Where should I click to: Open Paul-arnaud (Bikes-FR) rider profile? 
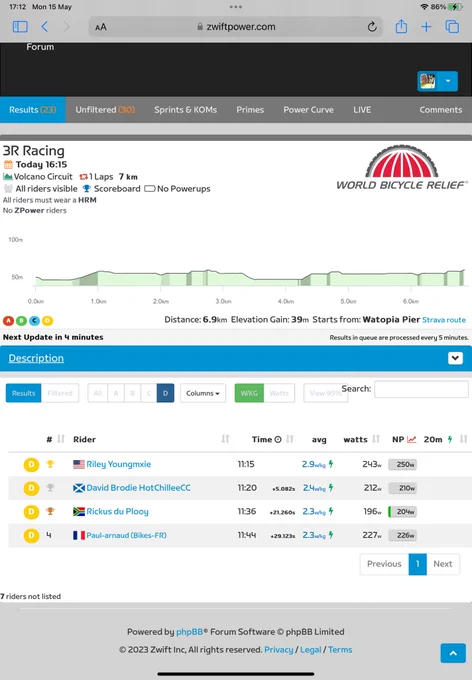[x=126, y=535]
